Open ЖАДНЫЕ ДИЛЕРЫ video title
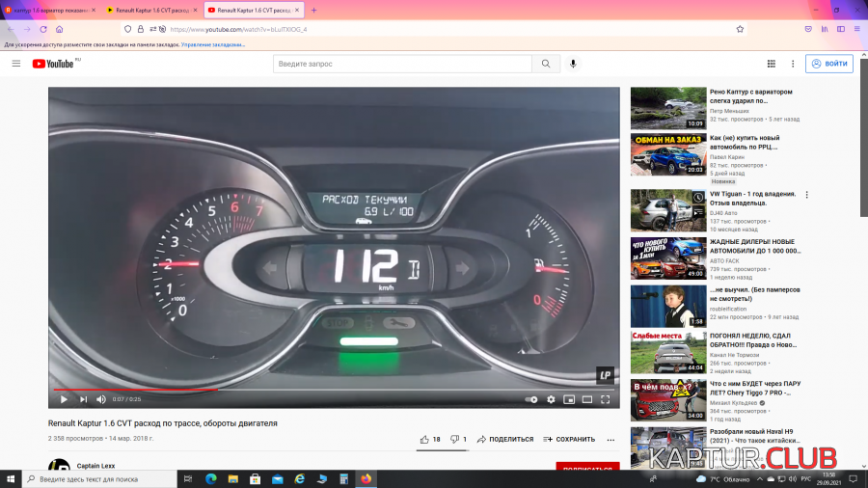The height and width of the screenshot is (488, 868). tap(755, 246)
